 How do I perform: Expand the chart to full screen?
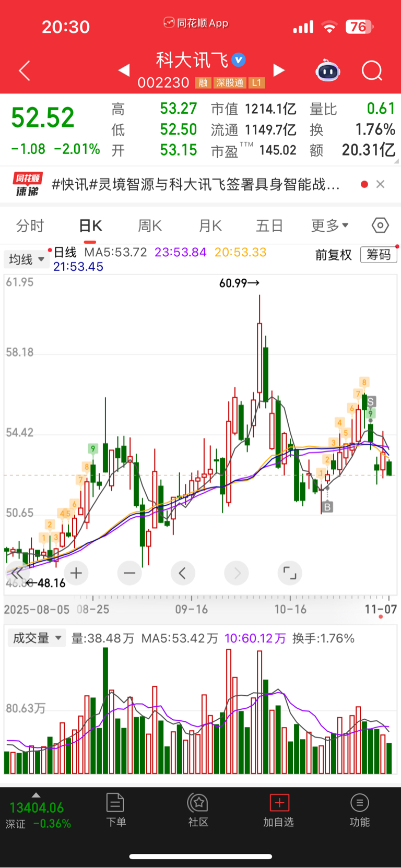click(290, 573)
